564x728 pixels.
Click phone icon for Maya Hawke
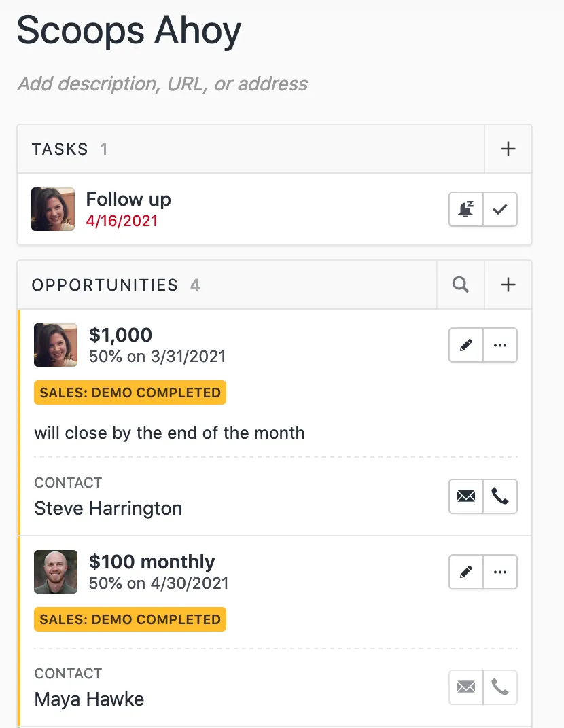[500, 687]
